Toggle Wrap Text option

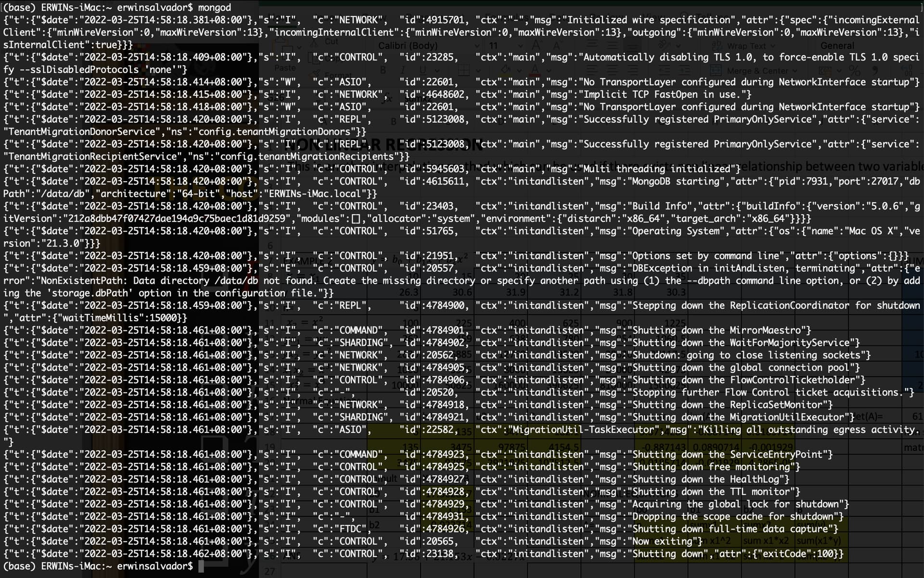coord(746,46)
